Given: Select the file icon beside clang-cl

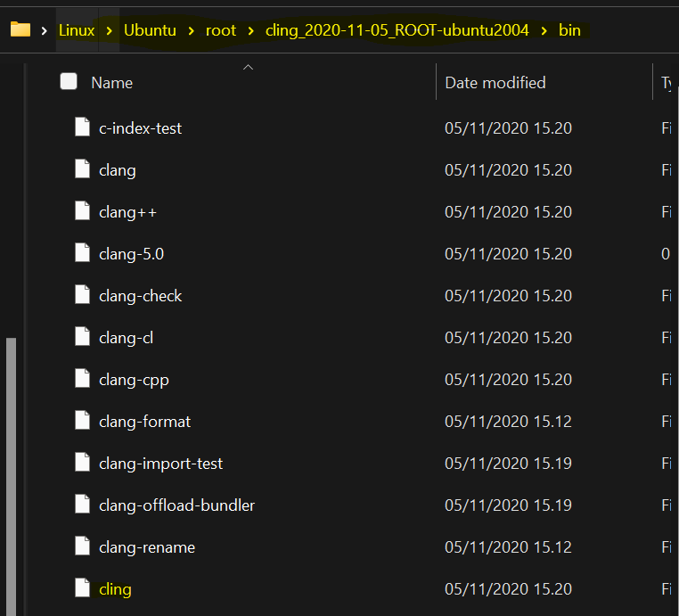Looking at the screenshot, I should click(82, 337).
